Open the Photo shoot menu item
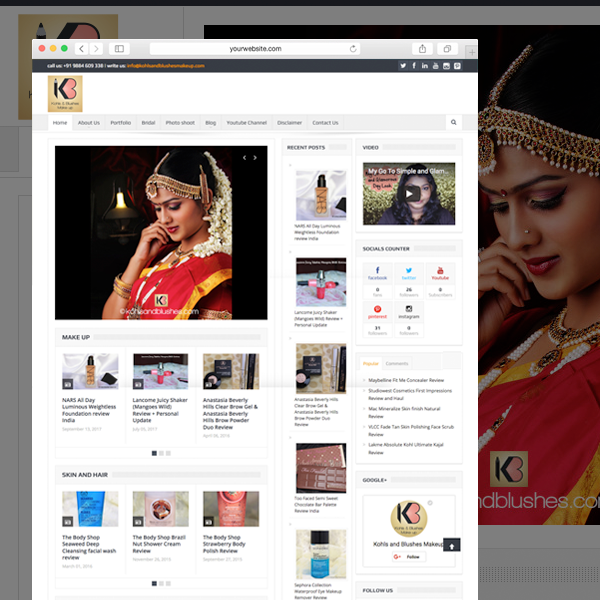 [x=180, y=123]
